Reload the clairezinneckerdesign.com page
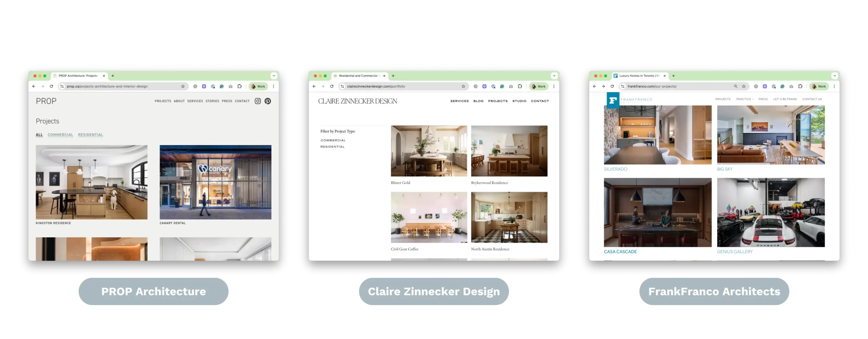868x339 pixels. pos(332,86)
